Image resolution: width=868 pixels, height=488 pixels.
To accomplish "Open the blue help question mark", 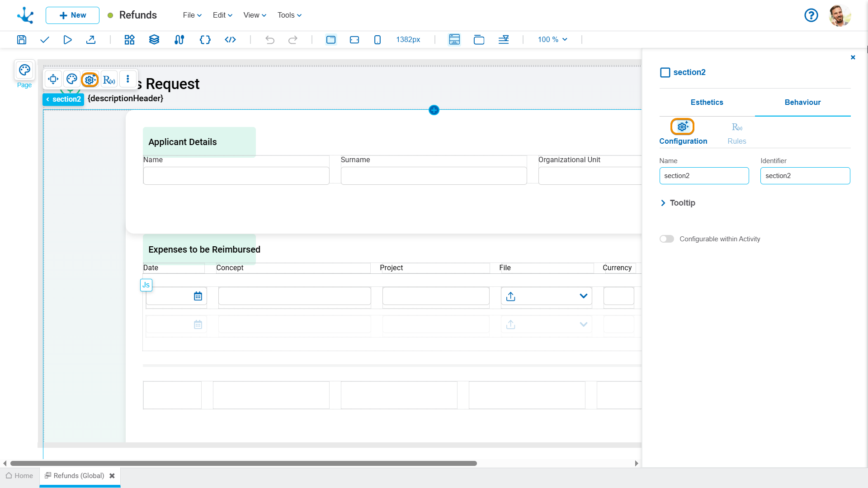I will 811,15.
